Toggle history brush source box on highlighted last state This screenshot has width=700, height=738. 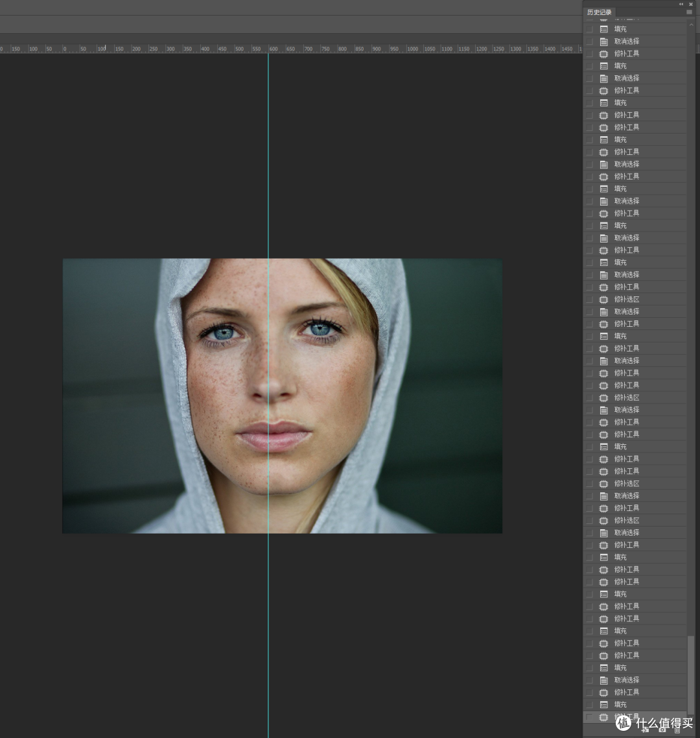(x=589, y=717)
